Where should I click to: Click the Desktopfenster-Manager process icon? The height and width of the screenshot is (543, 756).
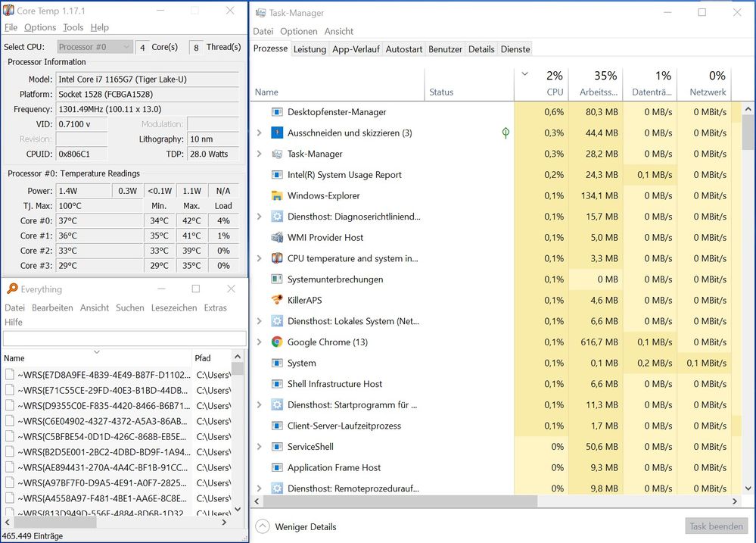pos(277,112)
